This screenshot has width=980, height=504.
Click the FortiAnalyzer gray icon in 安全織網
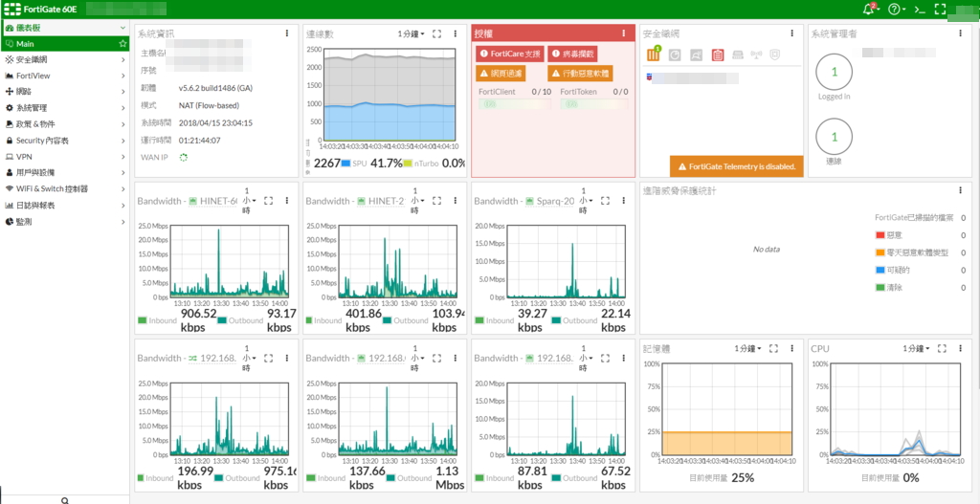675,55
